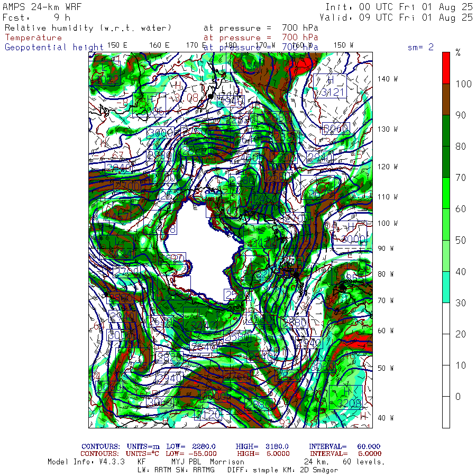
Task: Click the '50 W' longitude label
Action: click(x=386, y=368)
